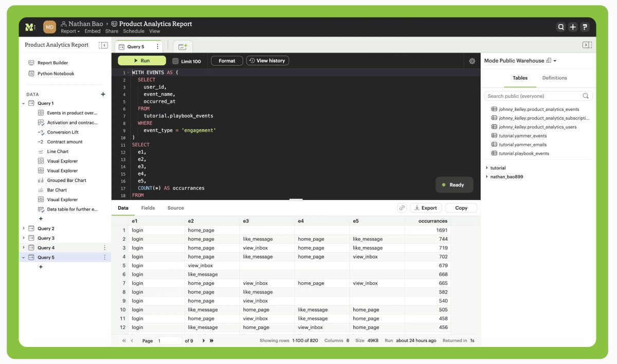Collapse the report sidebar using the collapse icon
Screen dimensions: 617x364
103,45
